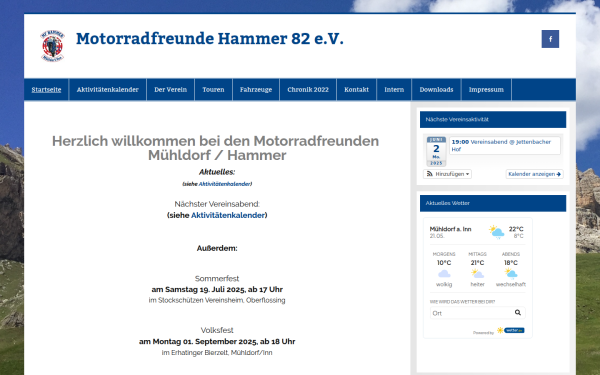The width and height of the screenshot is (600, 375).
Task: Click the 22°C temperature value
Action: (x=516, y=229)
